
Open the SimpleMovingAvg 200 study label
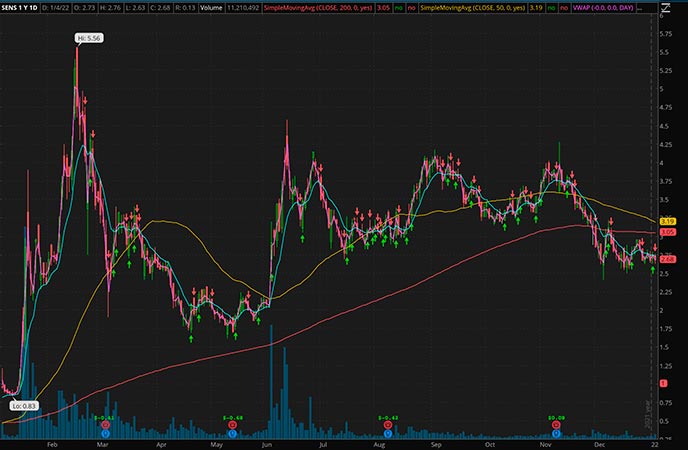tap(318, 7)
